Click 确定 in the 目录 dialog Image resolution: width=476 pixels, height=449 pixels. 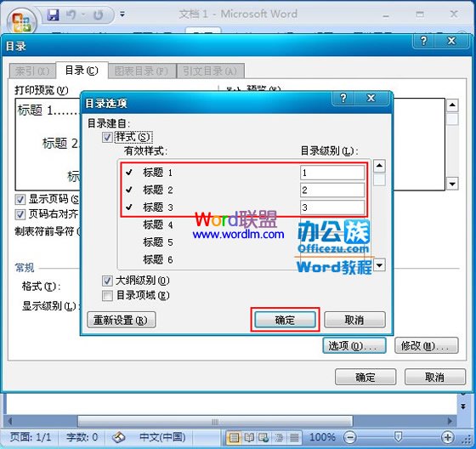pos(365,377)
